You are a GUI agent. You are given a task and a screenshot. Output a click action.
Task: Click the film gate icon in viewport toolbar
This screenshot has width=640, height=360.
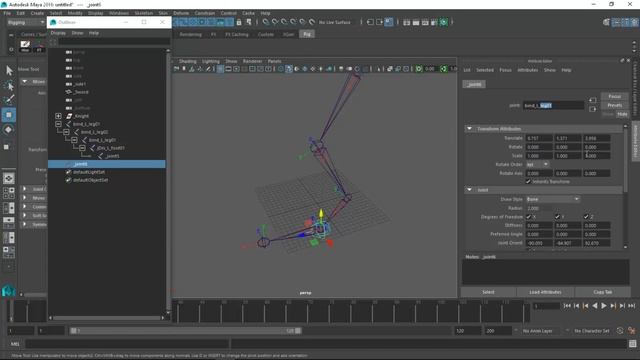pyautogui.click(x=228, y=69)
